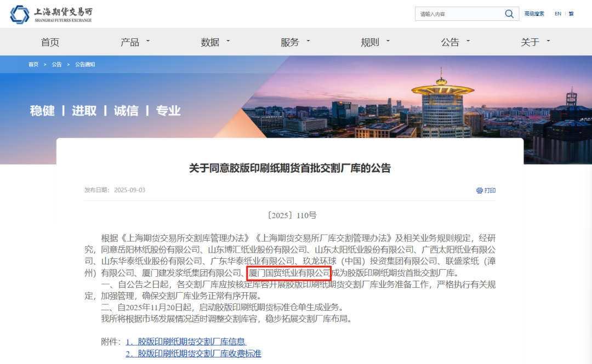The width and height of the screenshot is (592, 364).
Task: Go to 公告 in the breadcrumb
Action: coord(56,65)
